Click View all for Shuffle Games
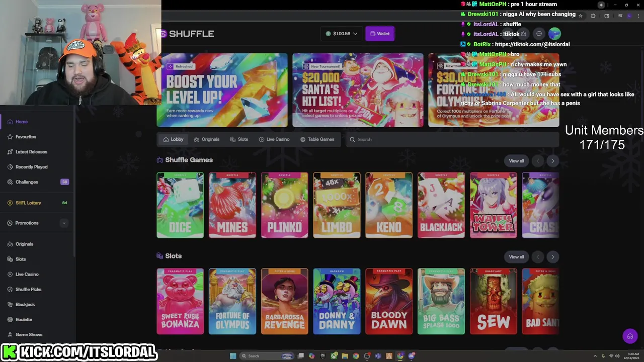644x362 pixels. click(x=516, y=161)
